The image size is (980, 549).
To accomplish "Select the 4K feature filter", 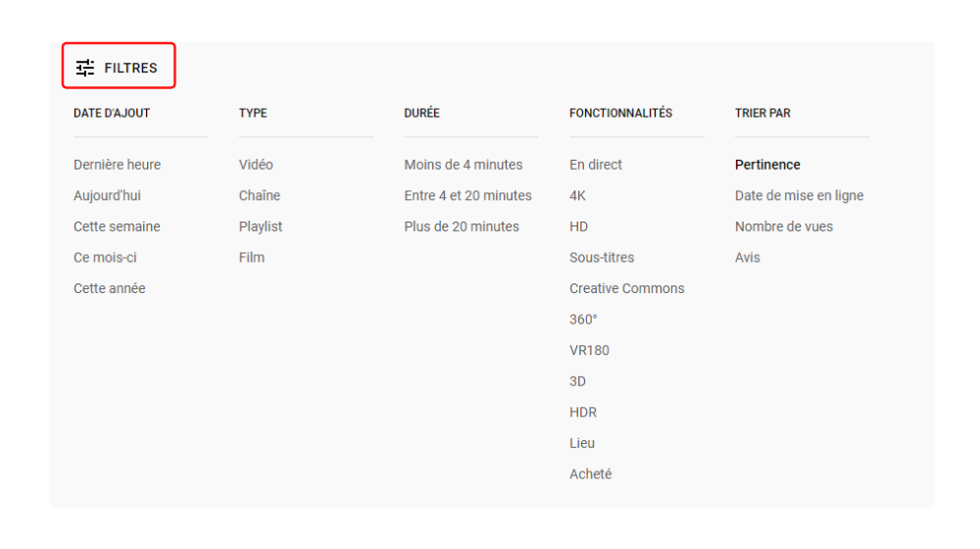I will point(577,195).
